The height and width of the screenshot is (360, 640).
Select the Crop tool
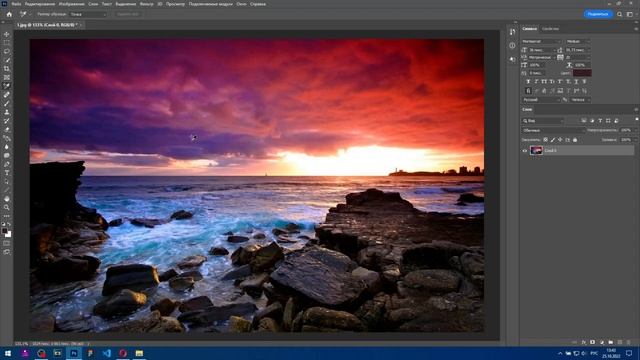pyautogui.click(x=7, y=69)
